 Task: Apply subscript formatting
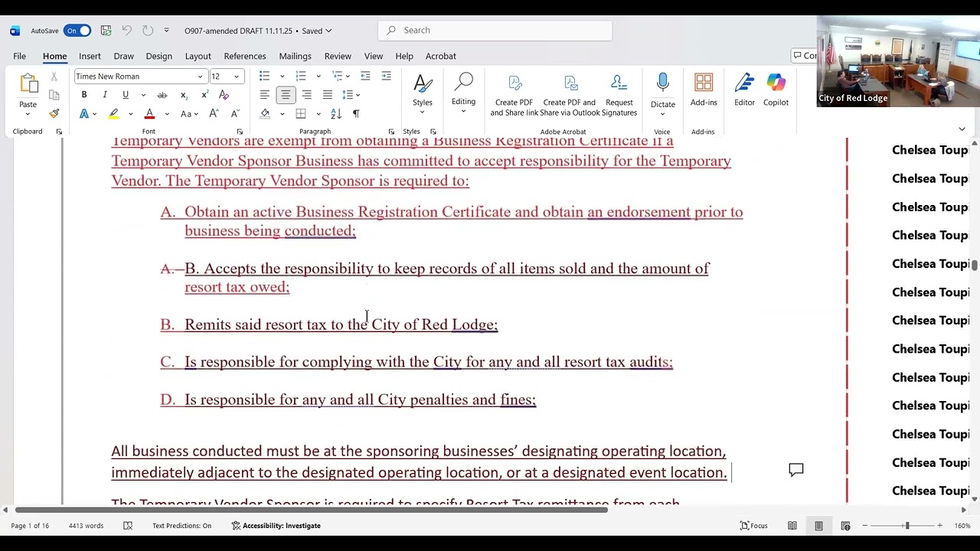pos(184,95)
